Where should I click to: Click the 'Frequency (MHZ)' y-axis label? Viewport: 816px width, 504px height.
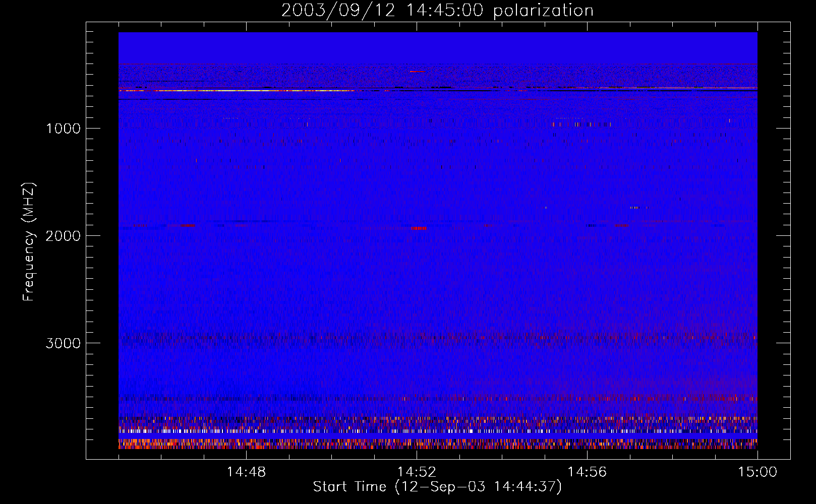point(29,242)
